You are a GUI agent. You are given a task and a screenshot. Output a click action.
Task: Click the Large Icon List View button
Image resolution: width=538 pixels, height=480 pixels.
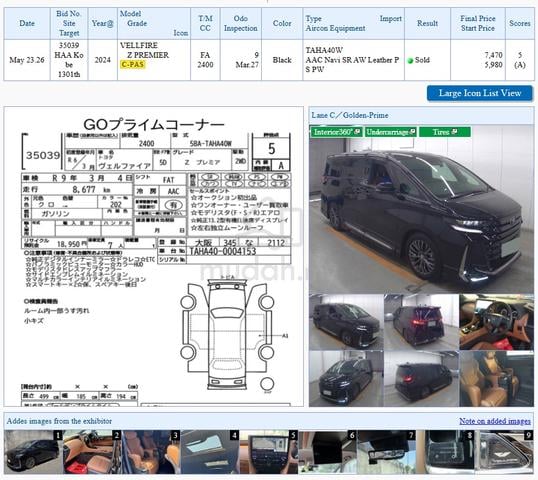tap(480, 93)
